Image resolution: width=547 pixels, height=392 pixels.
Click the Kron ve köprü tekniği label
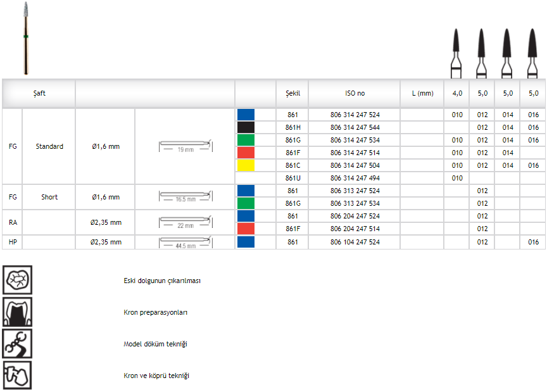coord(156,376)
